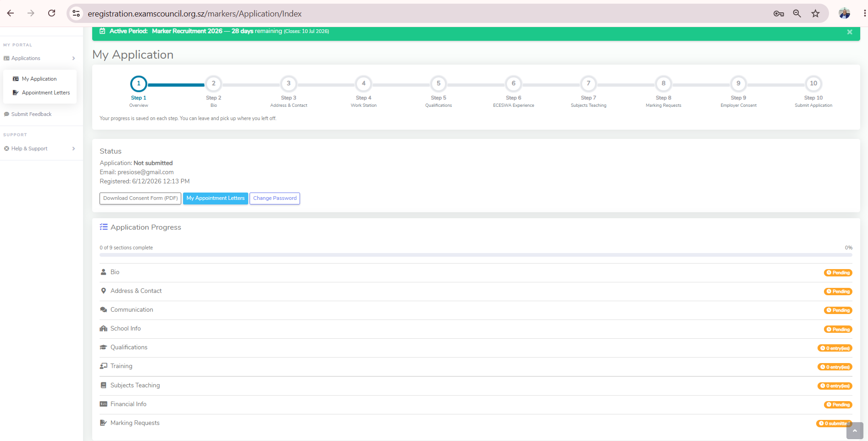Screen dimensions: 868x441
Task: Click the Marking Requests pen icon
Action: (x=104, y=423)
